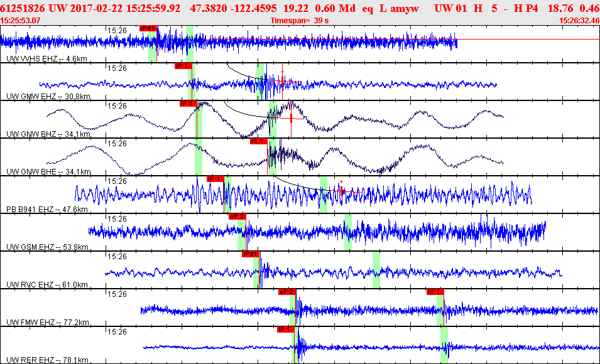Click the Timespan= 39 s label
This screenshot has height=364, width=600.
[300, 21]
